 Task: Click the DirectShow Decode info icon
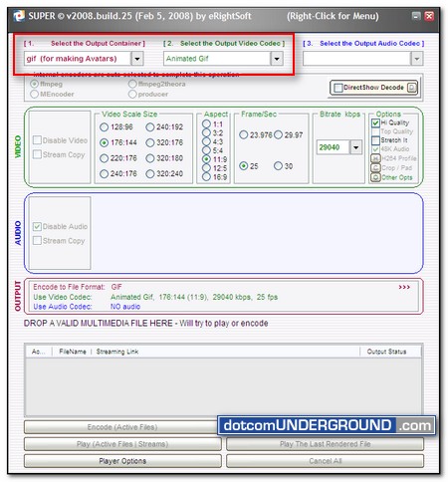412,88
